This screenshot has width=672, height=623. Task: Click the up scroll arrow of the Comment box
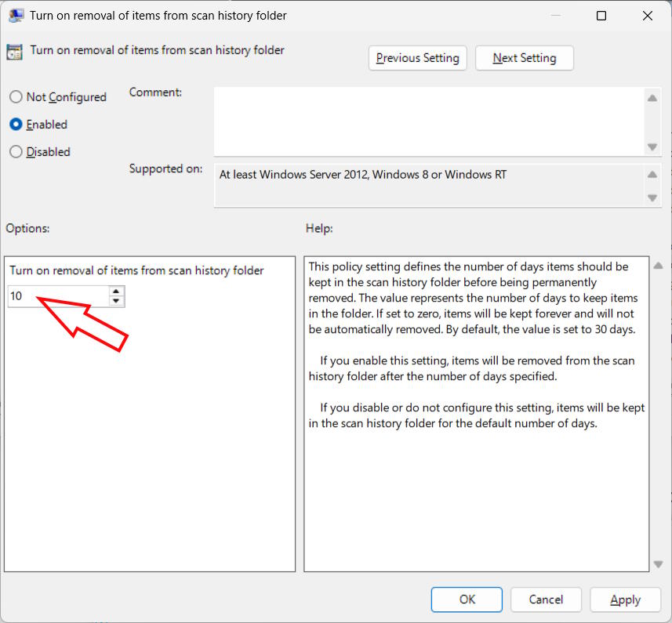652,98
